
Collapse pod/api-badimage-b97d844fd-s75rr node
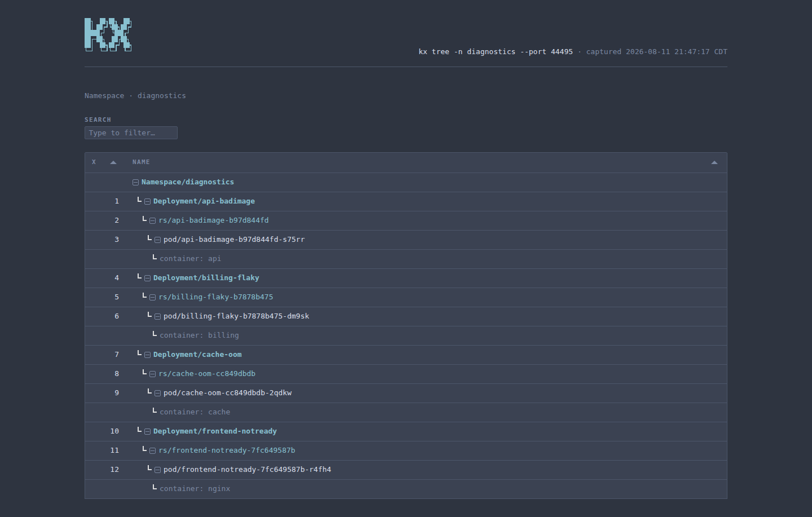(x=157, y=240)
